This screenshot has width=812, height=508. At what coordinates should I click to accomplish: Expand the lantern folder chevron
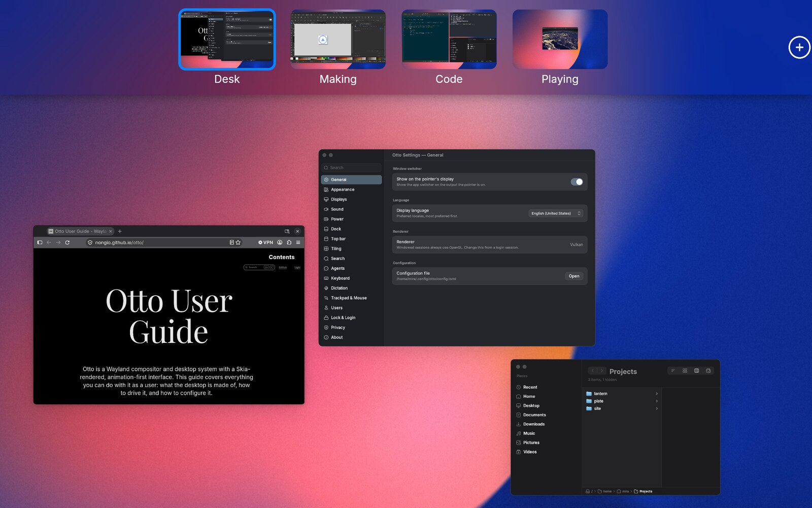(x=657, y=394)
